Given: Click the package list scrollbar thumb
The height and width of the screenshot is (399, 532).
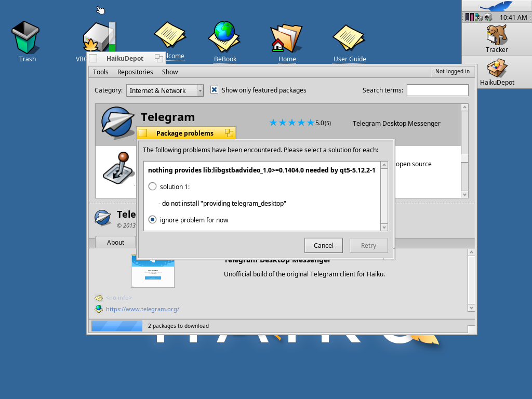Looking at the screenshot, I should 465,158.
